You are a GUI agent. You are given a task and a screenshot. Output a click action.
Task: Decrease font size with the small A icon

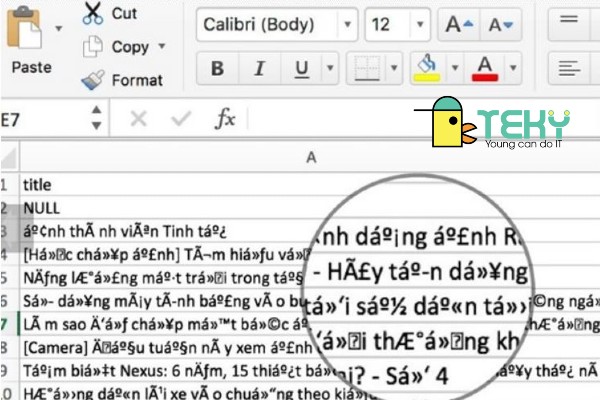tap(501, 25)
